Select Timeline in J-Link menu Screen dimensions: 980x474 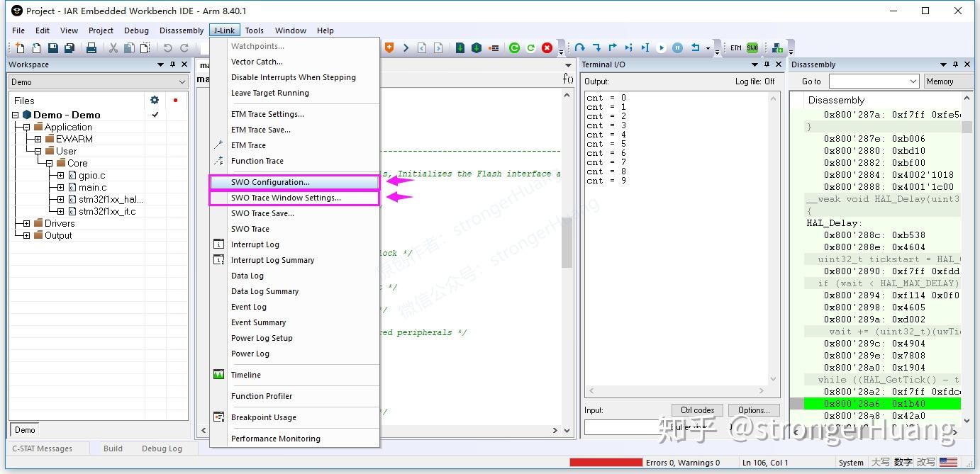click(294, 375)
